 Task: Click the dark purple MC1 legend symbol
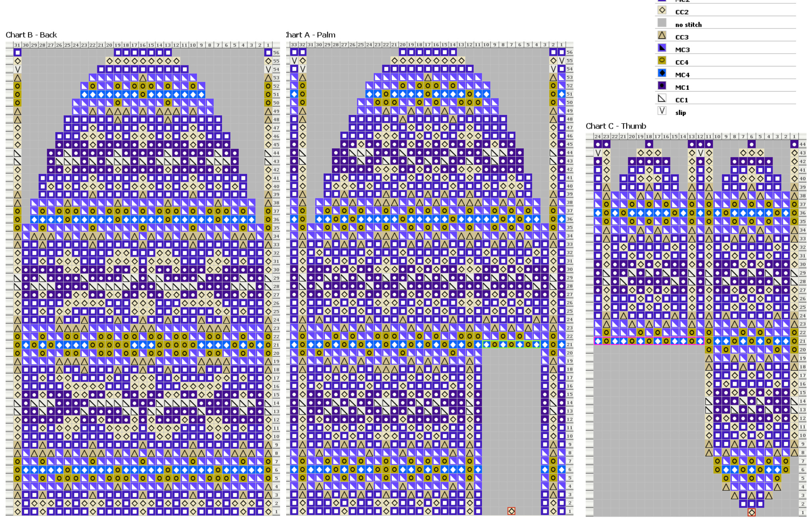(662, 86)
